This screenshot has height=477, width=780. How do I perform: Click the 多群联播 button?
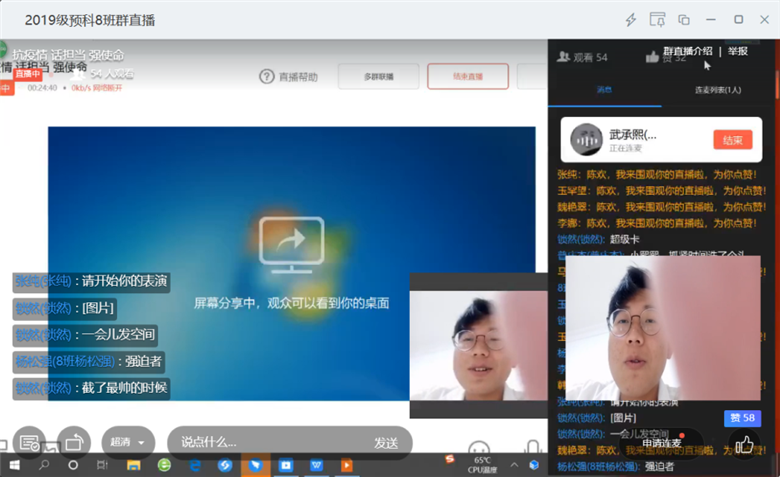click(x=379, y=77)
